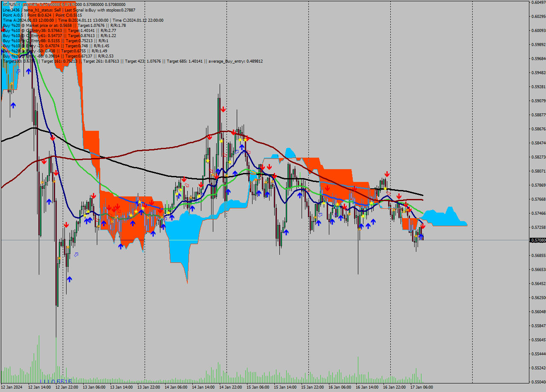
Task: Click the 0.58071 price axis label
Action: coord(538,171)
